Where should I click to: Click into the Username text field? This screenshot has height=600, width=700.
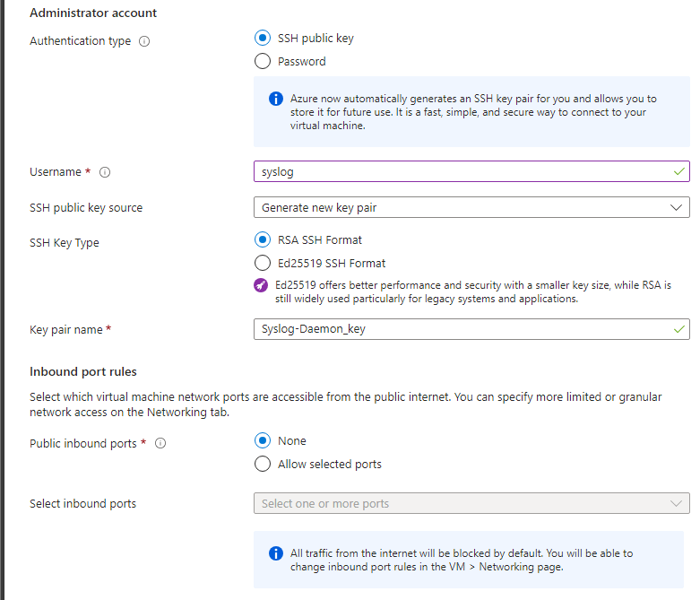coord(457,171)
